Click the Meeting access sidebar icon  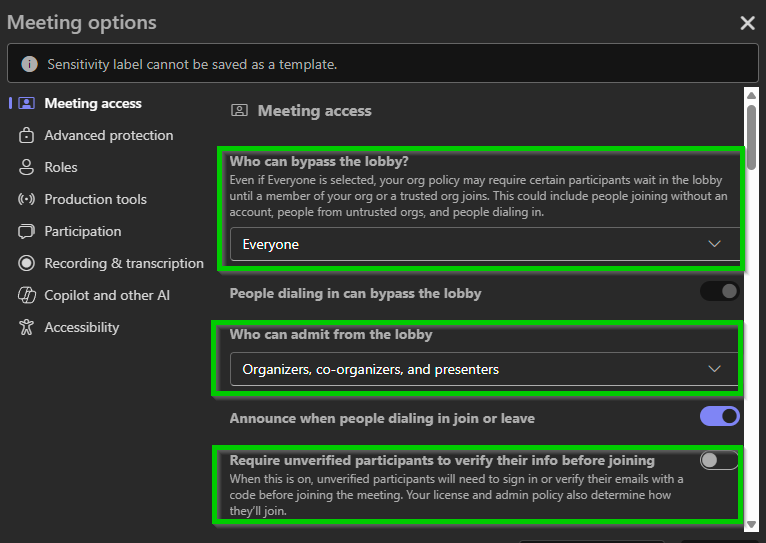point(26,103)
